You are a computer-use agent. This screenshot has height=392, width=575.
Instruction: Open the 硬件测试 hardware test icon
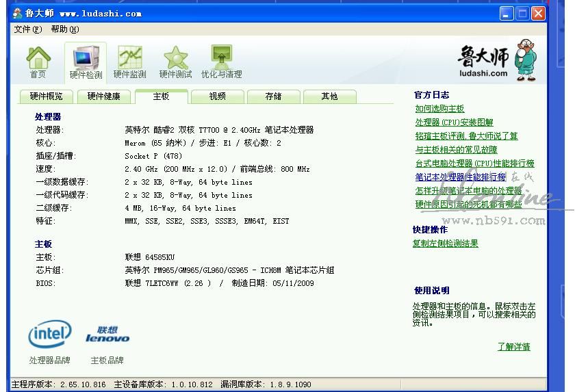pyautogui.click(x=176, y=62)
